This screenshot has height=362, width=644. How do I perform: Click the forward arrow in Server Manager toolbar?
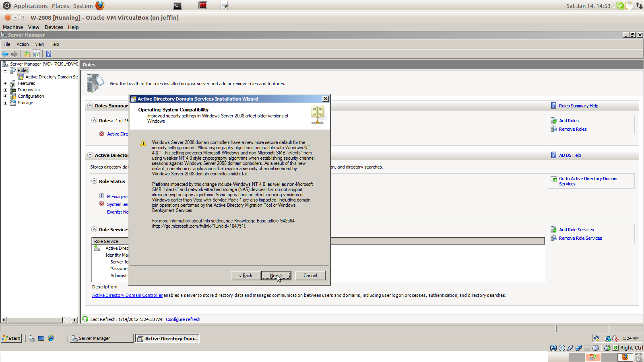click(x=14, y=54)
